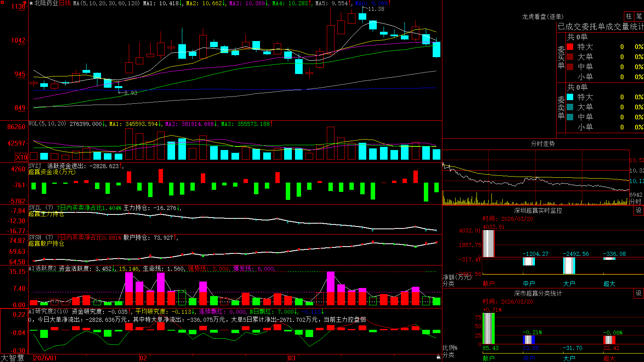The height and width of the screenshot is (362, 644).
Task: Click the 大智慧 logo at bottom left
Action: coord(12,358)
